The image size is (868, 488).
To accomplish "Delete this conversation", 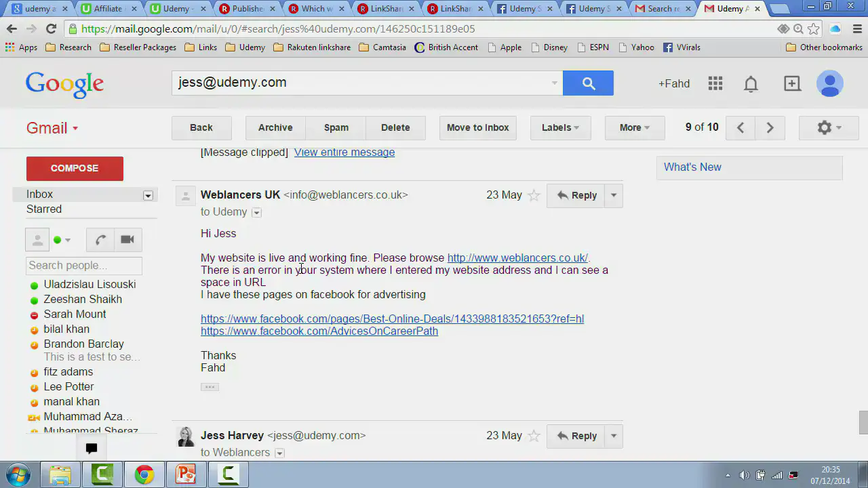I will pos(395,127).
